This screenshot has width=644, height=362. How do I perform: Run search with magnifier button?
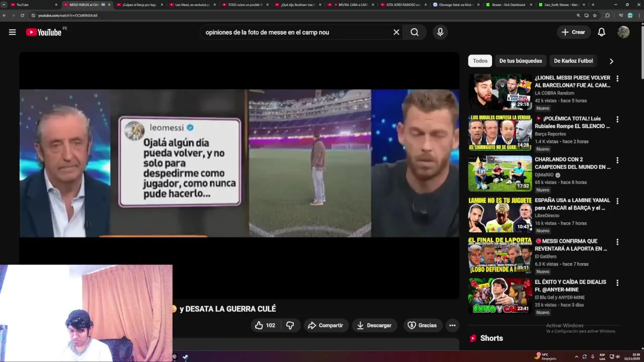tap(415, 32)
